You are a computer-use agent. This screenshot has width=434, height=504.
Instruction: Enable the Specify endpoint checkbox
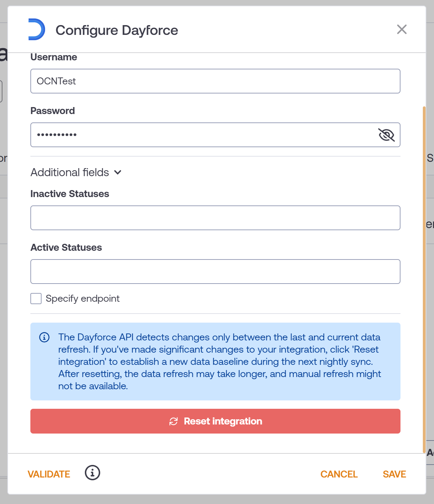pos(36,299)
